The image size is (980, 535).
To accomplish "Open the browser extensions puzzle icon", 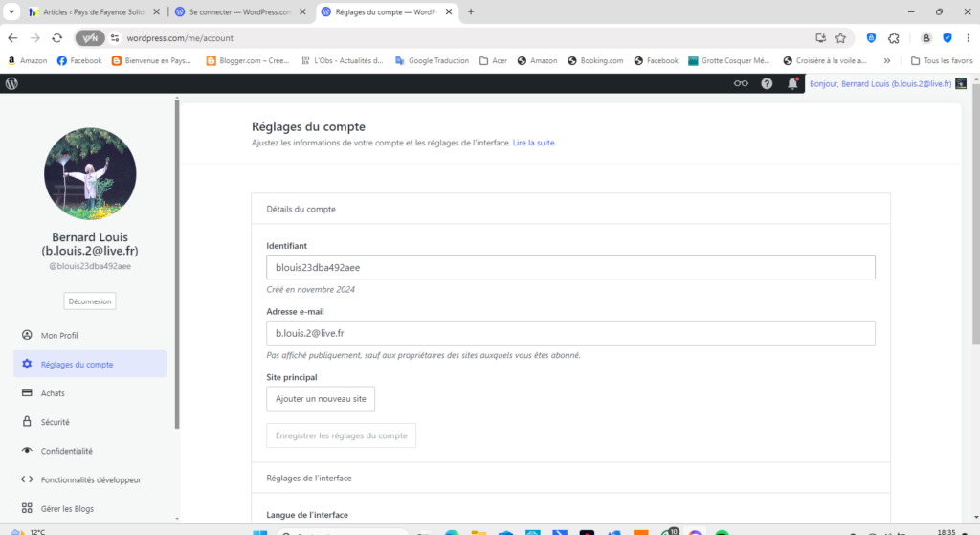I will (893, 38).
